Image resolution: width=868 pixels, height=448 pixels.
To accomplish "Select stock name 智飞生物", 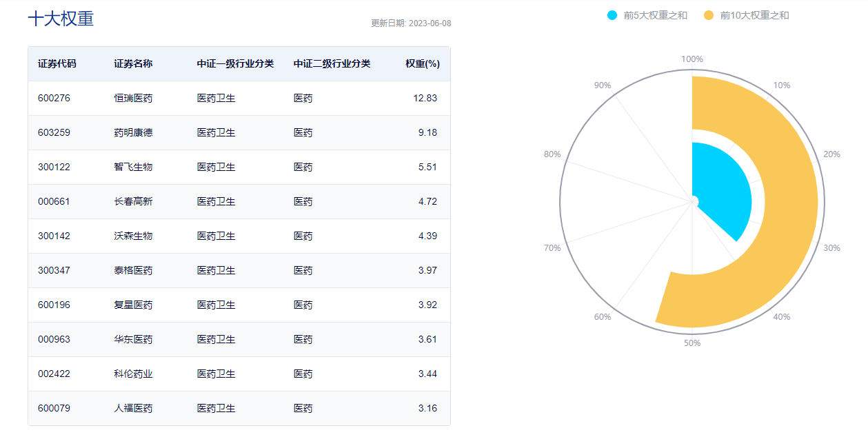I will tap(133, 167).
